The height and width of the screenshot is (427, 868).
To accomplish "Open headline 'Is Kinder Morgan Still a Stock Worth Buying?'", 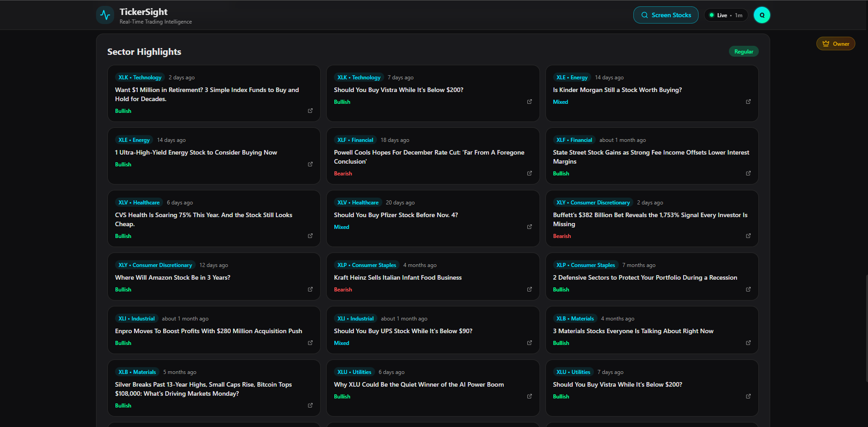I will pyautogui.click(x=617, y=90).
